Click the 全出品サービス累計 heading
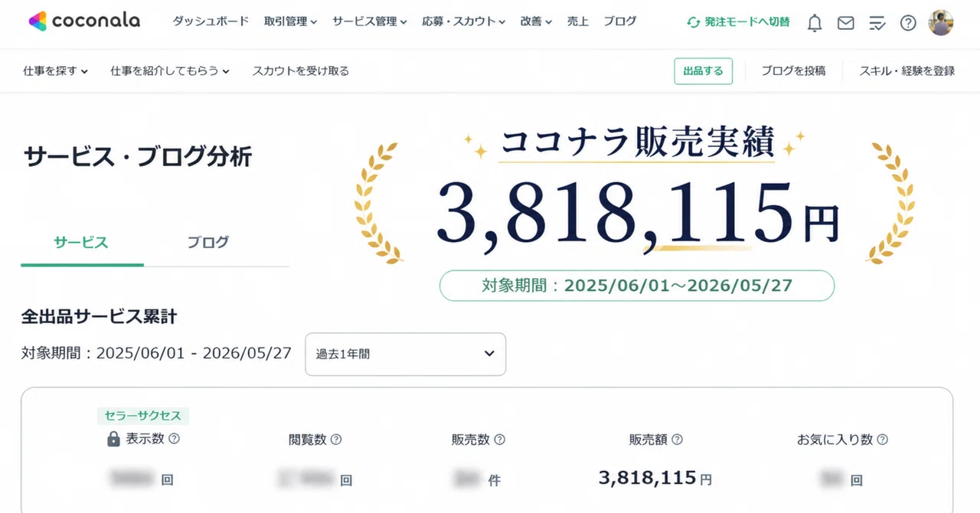The image size is (980, 513). (x=100, y=316)
